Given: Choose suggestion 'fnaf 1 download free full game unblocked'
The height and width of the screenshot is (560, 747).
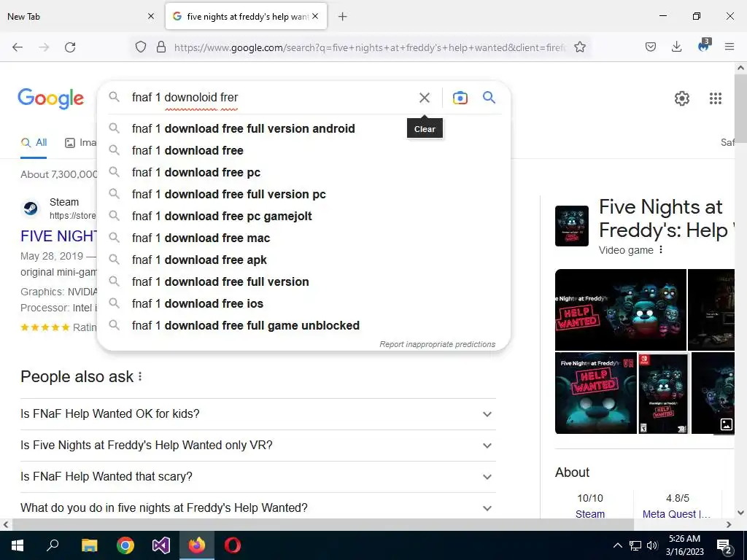Looking at the screenshot, I should coord(303,326).
